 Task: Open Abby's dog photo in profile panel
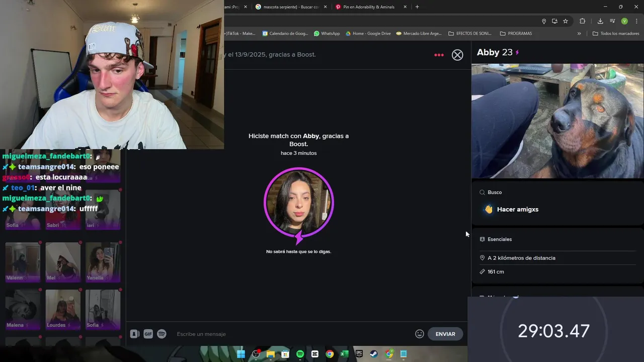tap(557, 121)
